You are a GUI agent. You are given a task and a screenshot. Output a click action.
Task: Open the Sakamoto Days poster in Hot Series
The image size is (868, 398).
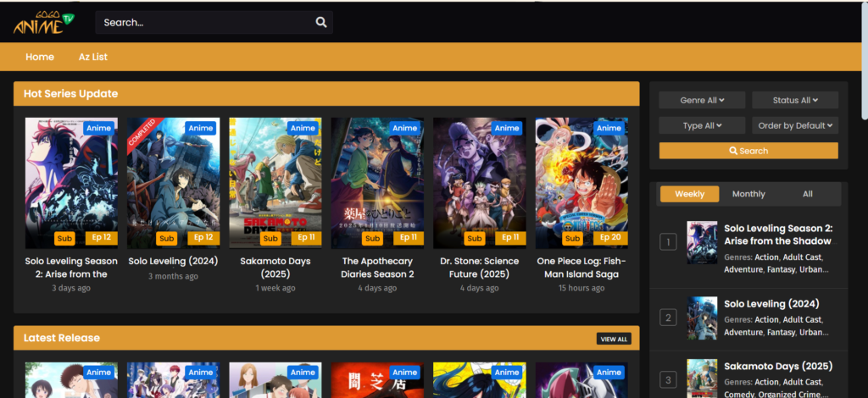click(x=275, y=183)
